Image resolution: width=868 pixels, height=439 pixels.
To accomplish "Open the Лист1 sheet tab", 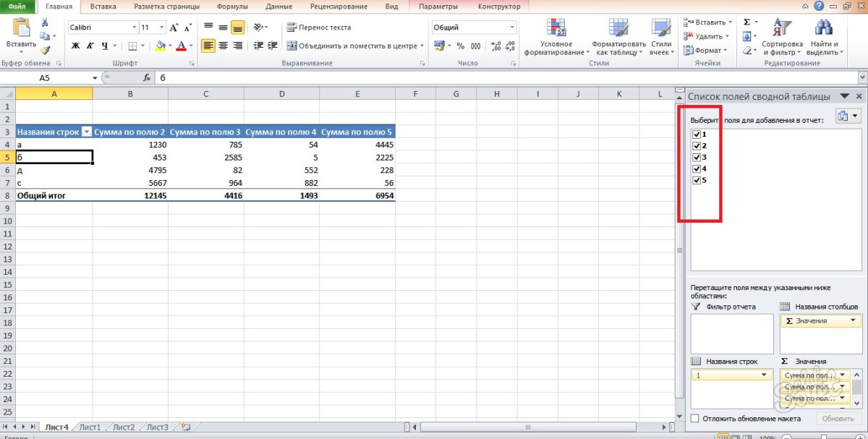I will click(90, 427).
